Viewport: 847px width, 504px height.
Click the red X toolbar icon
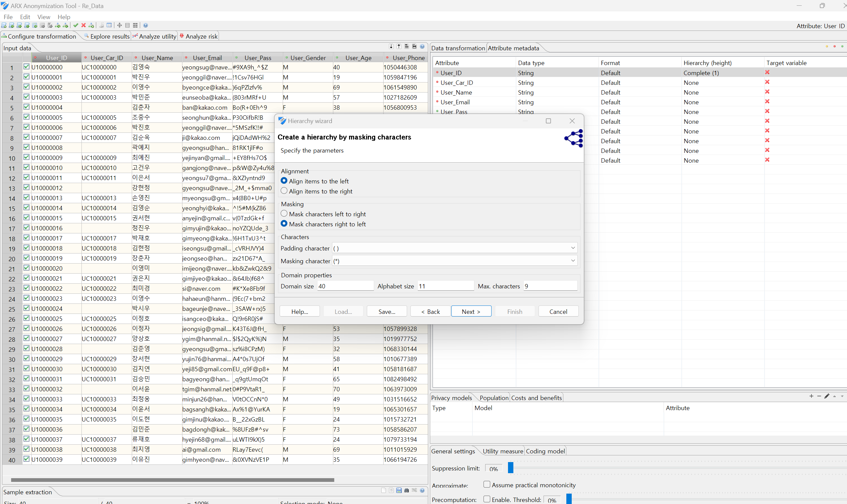coord(83,25)
